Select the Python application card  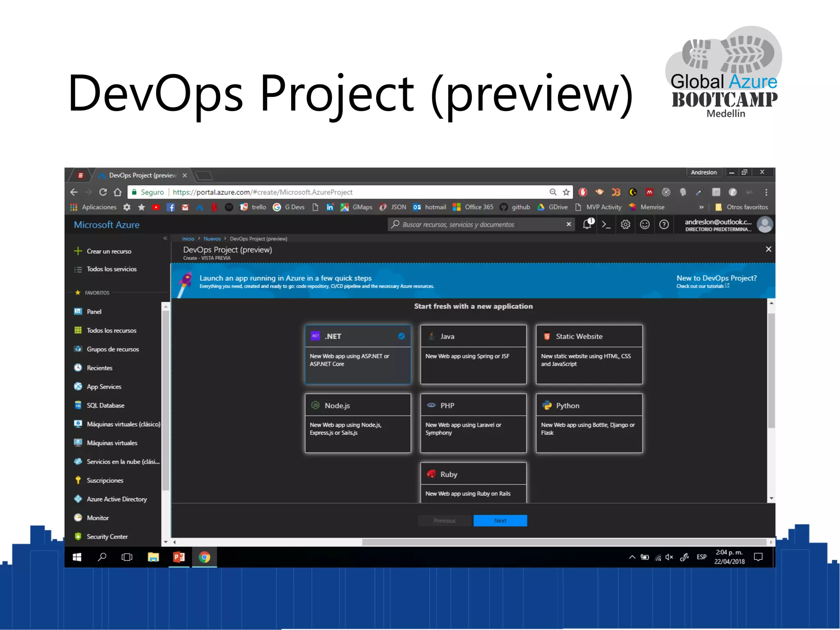pyautogui.click(x=589, y=423)
